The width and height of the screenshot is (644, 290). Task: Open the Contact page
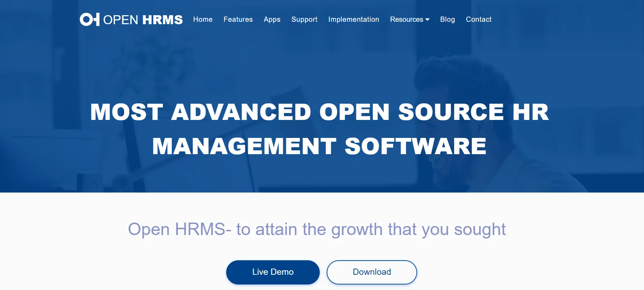(x=479, y=19)
